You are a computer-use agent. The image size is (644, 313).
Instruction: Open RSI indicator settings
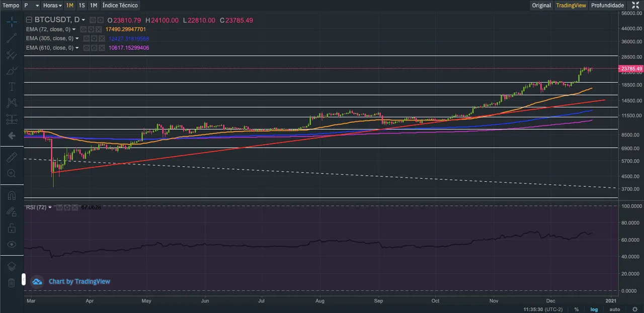[x=66, y=207]
